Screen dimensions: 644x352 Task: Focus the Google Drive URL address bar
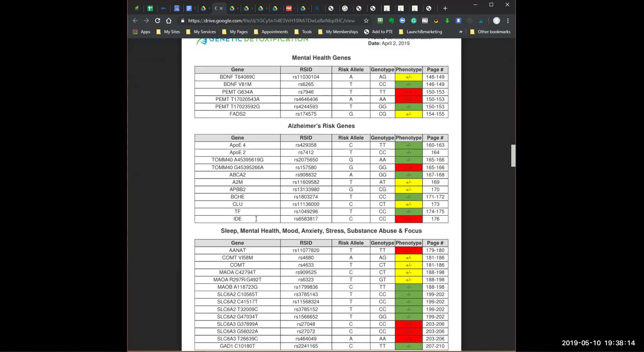(x=271, y=21)
